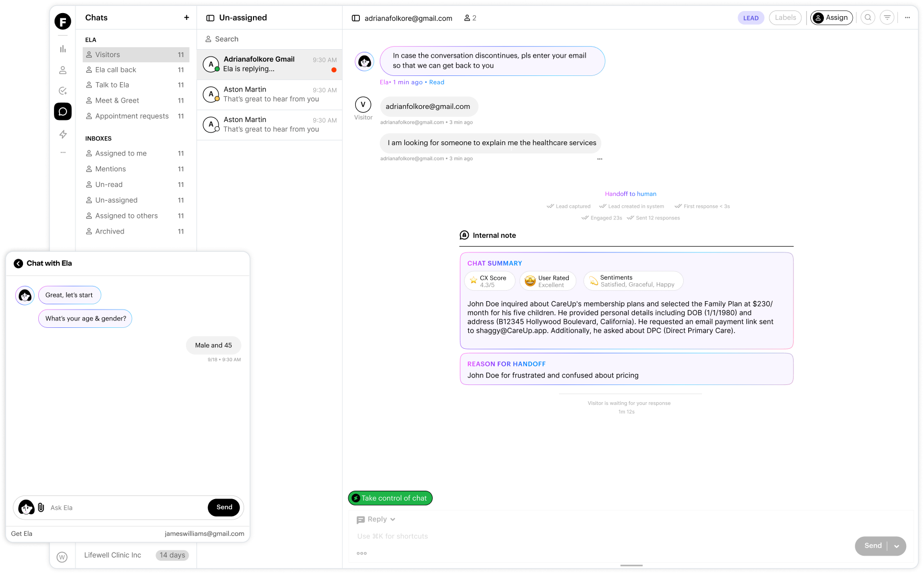Viewport: 924px width, 574px height.
Task: Click the Sentiments chip
Action: [633, 281]
